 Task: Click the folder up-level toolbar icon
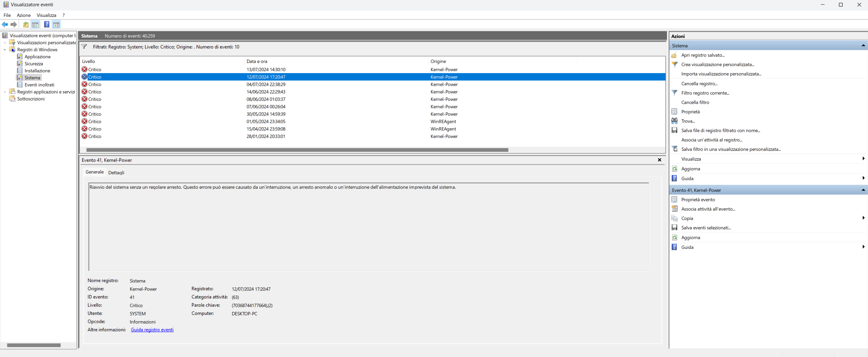26,25
